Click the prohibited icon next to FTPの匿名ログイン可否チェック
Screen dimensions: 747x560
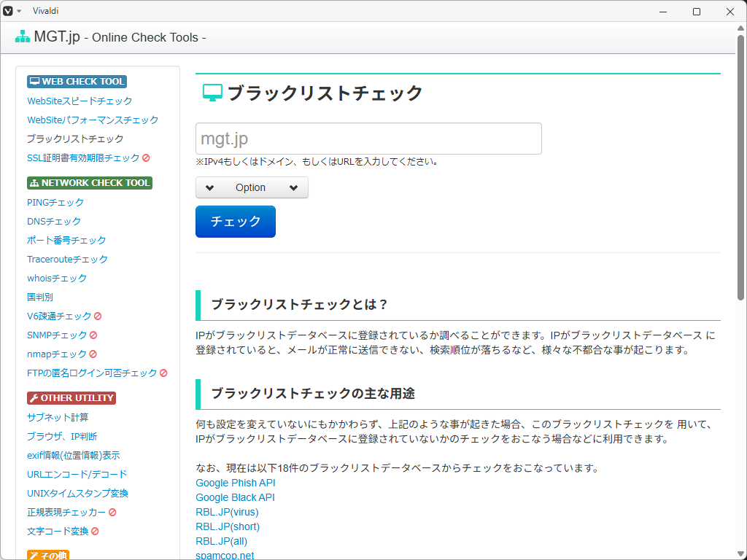[x=163, y=373]
